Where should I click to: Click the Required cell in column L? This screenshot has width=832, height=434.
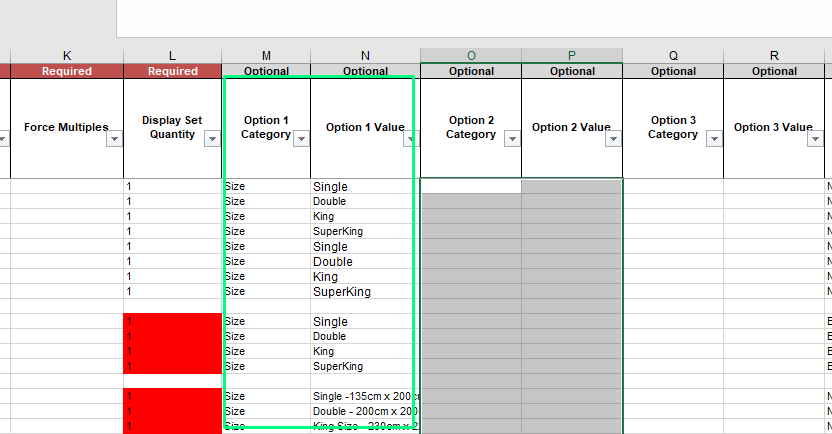pyautogui.click(x=172, y=71)
